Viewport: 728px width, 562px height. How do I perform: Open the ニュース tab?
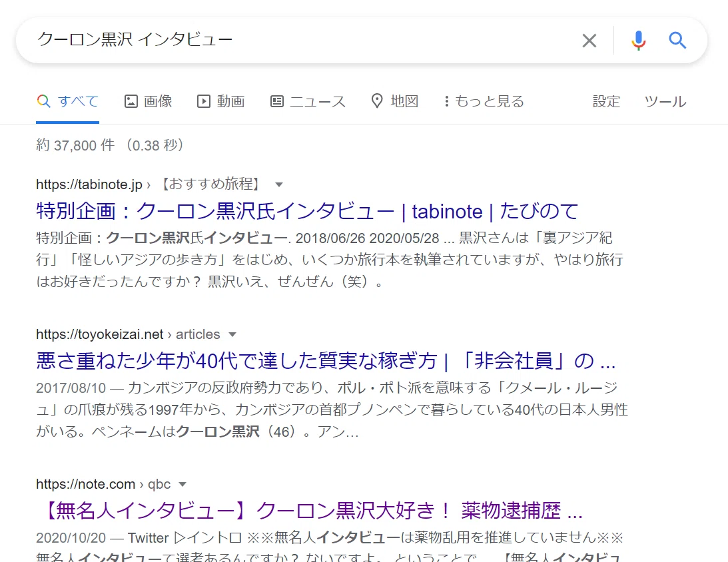click(x=308, y=101)
